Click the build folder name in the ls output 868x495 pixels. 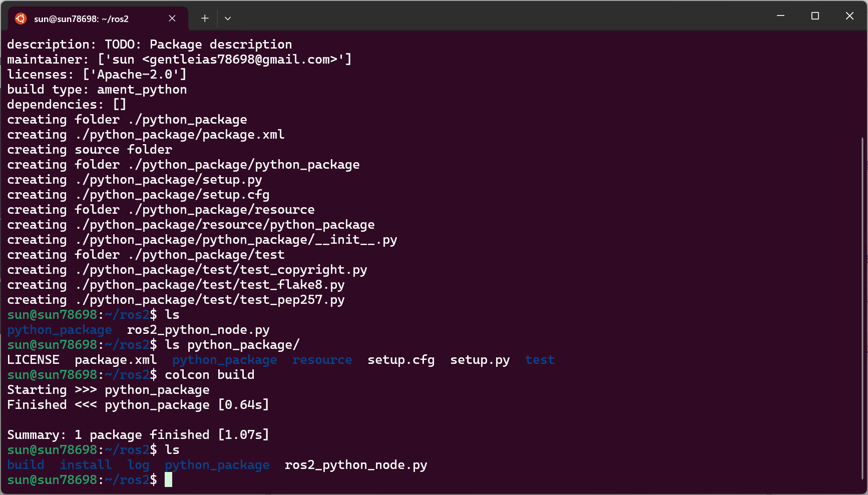tap(26, 464)
